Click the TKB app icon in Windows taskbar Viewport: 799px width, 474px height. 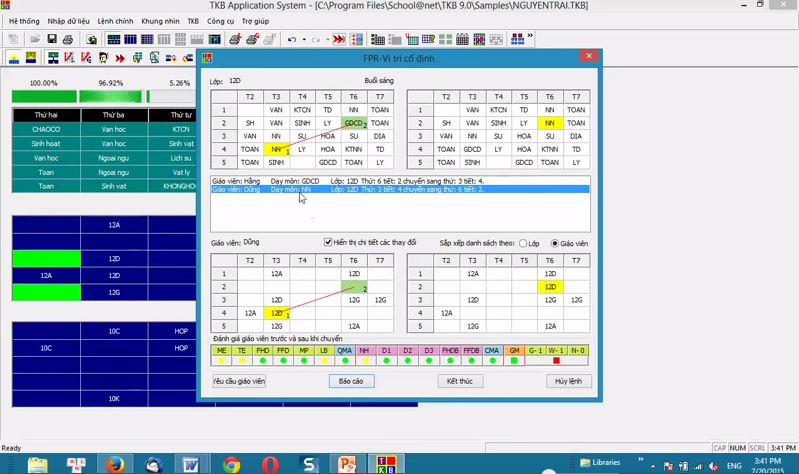[386, 464]
